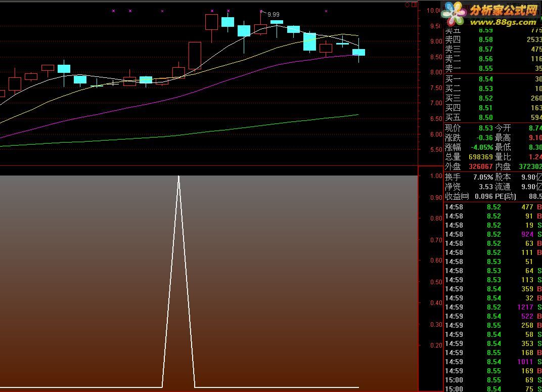Click the 5.50 mark on the price axis

click(436, 150)
